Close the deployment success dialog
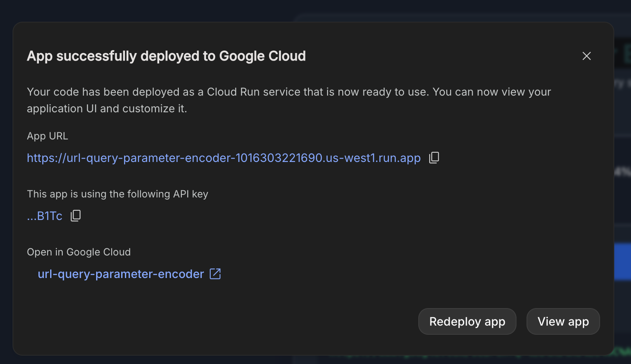This screenshot has height=364, width=631. (x=587, y=56)
